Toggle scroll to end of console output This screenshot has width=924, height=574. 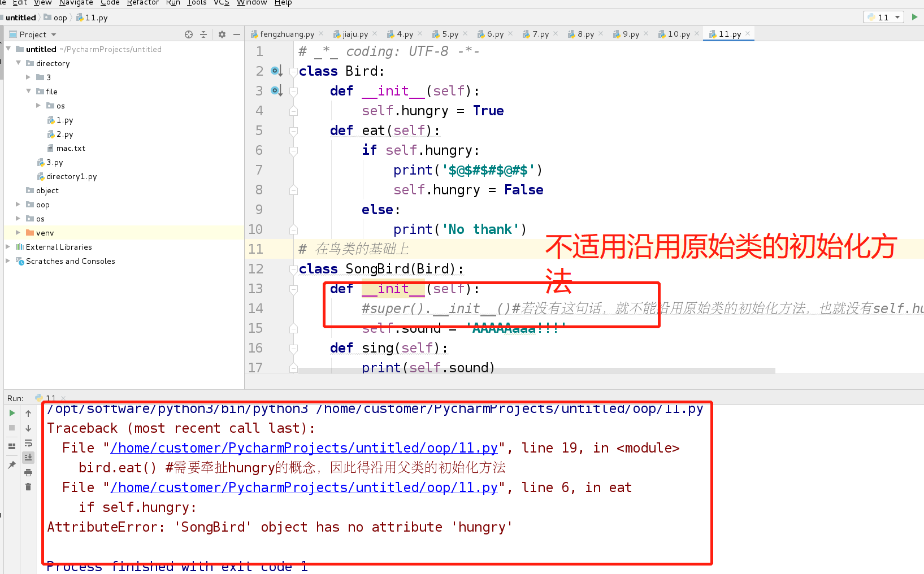point(28,457)
